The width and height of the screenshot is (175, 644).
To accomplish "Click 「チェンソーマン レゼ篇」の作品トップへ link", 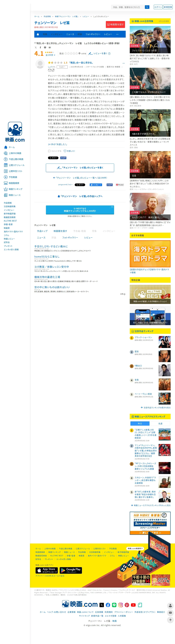I will point(80,196).
